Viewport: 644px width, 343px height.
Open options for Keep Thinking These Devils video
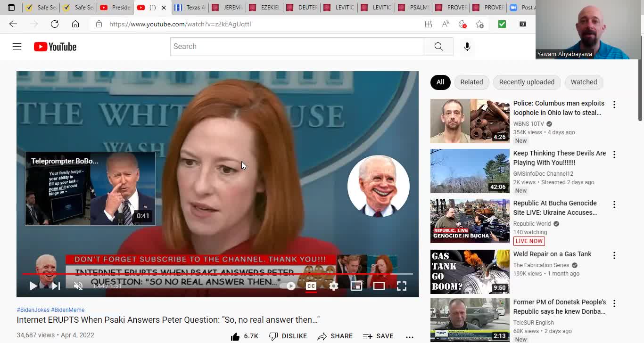(614, 155)
